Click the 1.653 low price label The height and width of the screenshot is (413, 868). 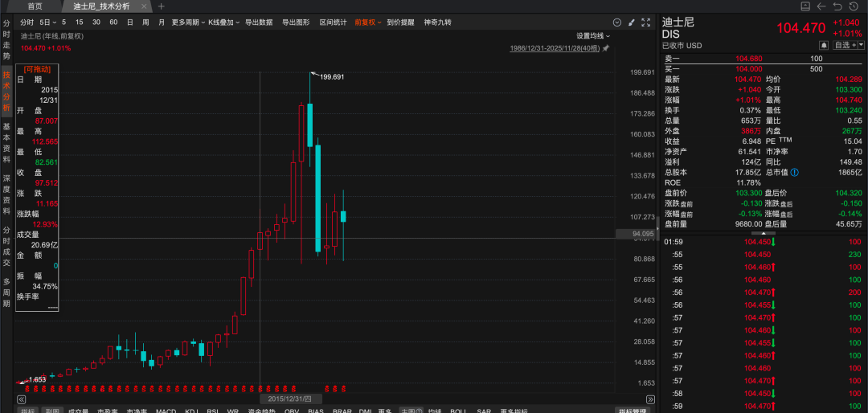(x=36, y=379)
